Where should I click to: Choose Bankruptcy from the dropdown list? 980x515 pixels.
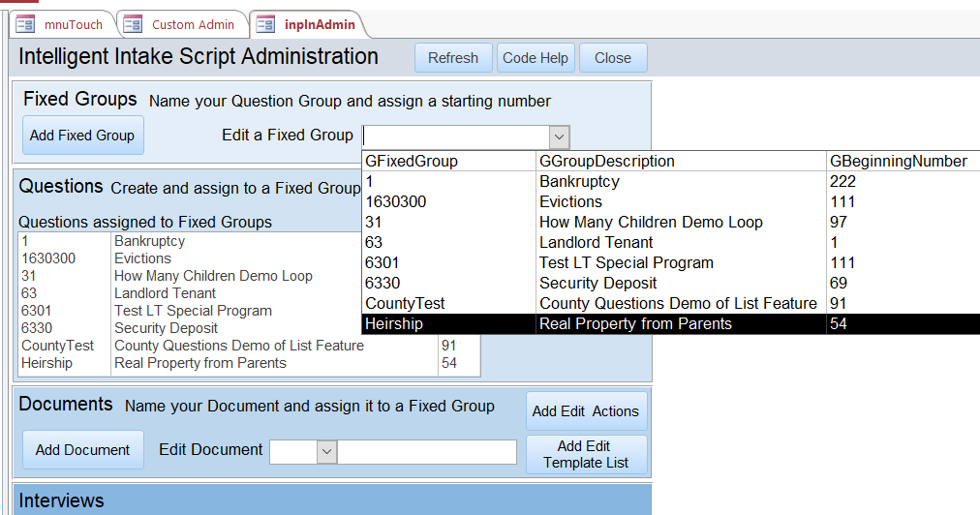click(578, 182)
